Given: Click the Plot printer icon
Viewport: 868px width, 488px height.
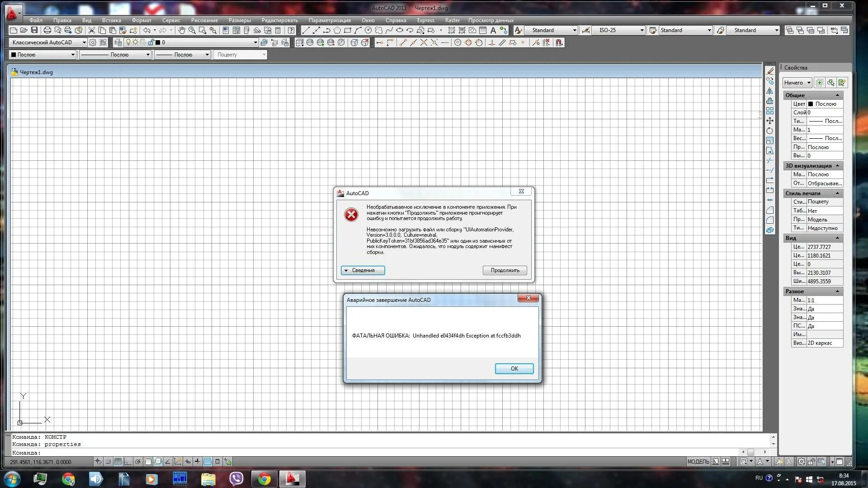Looking at the screenshot, I should pos(47,30).
